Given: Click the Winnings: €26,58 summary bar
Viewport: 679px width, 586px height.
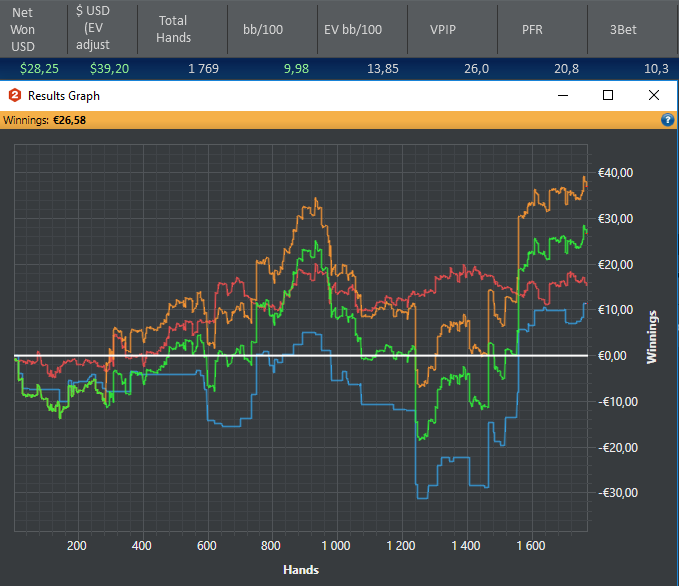Looking at the screenshot, I should click(45, 120).
